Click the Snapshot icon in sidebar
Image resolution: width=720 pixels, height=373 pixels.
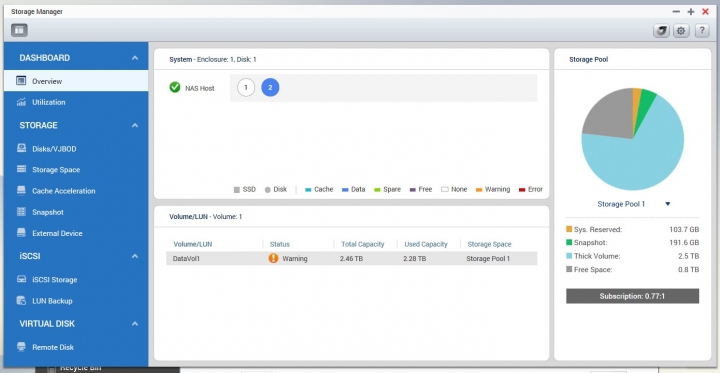(x=21, y=212)
